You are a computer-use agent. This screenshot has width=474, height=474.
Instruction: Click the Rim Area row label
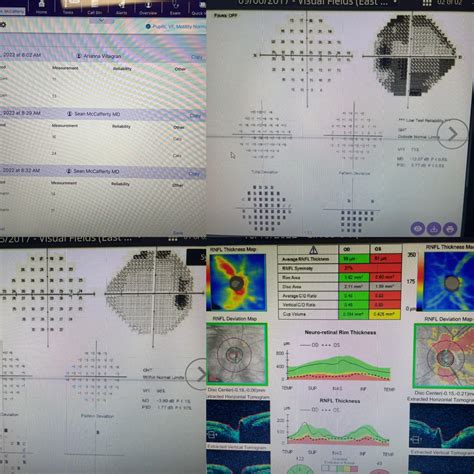click(x=292, y=277)
